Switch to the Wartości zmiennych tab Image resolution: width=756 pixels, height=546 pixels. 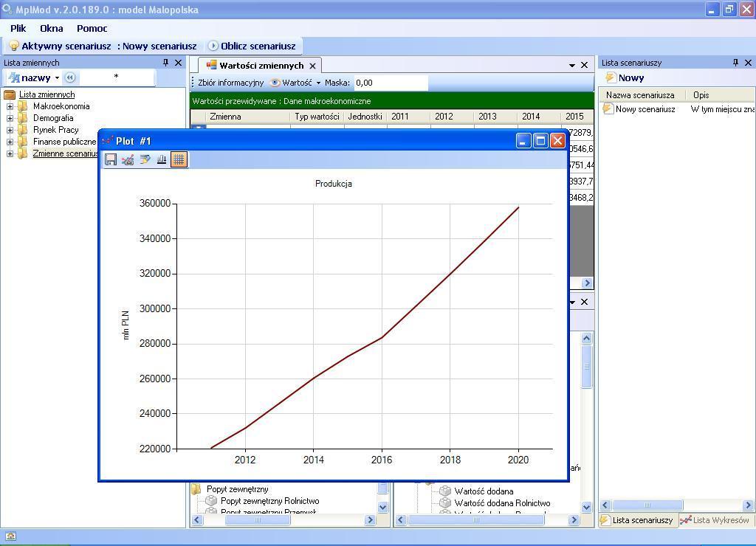click(x=261, y=66)
